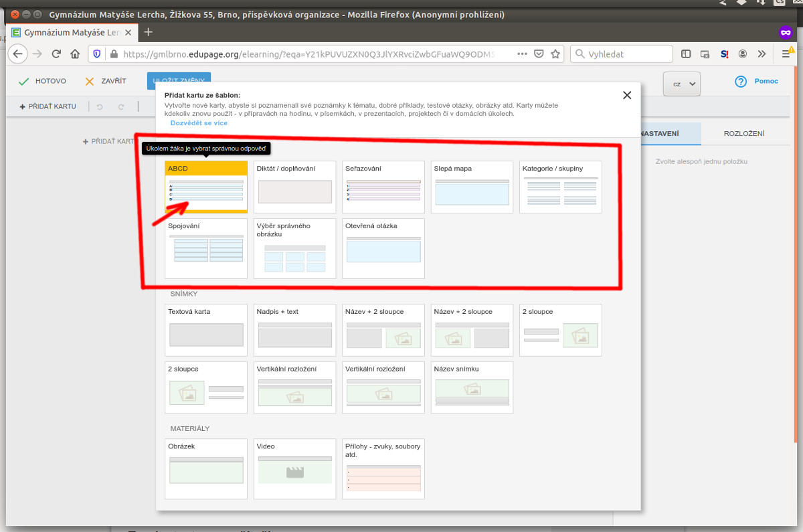
Task: Go to the Firefox home page
Action: (75, 54)
